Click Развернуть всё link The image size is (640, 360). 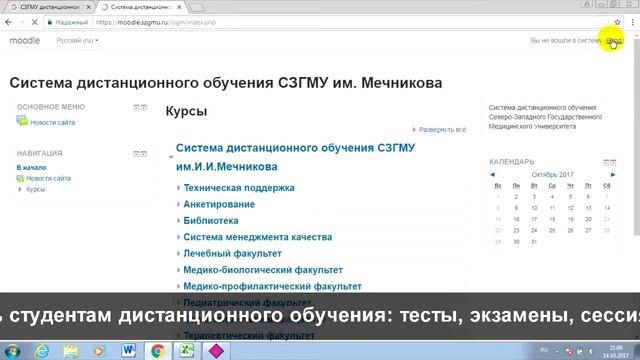pyautogui.click(x=442, y=130)
